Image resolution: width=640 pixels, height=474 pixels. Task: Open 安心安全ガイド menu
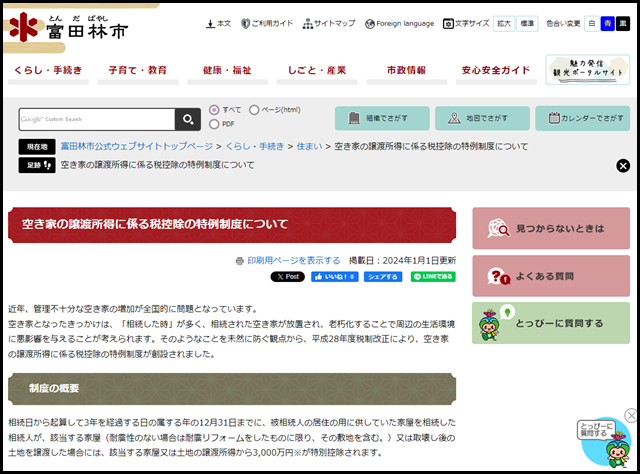[x=496, y=70]
